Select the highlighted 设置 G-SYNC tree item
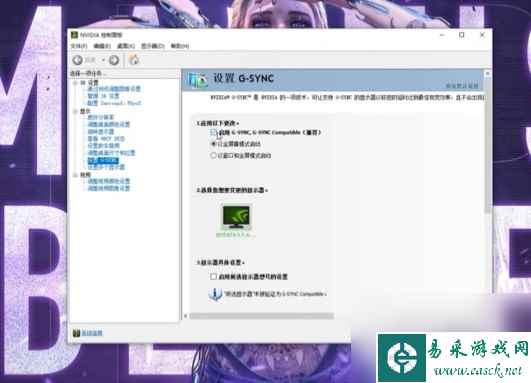This screenshot has width=531, height=383. coord(103,160)
